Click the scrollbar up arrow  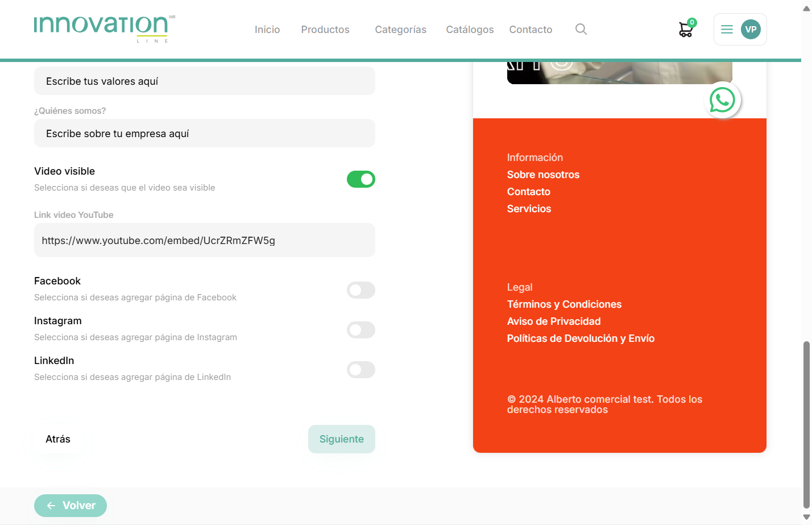click(806, 7)
